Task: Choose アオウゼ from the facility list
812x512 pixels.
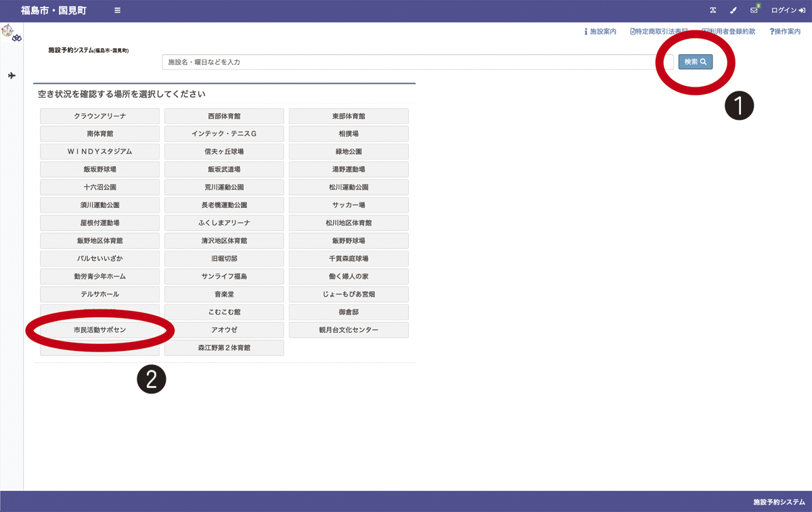Action: [x=224, y=329]
